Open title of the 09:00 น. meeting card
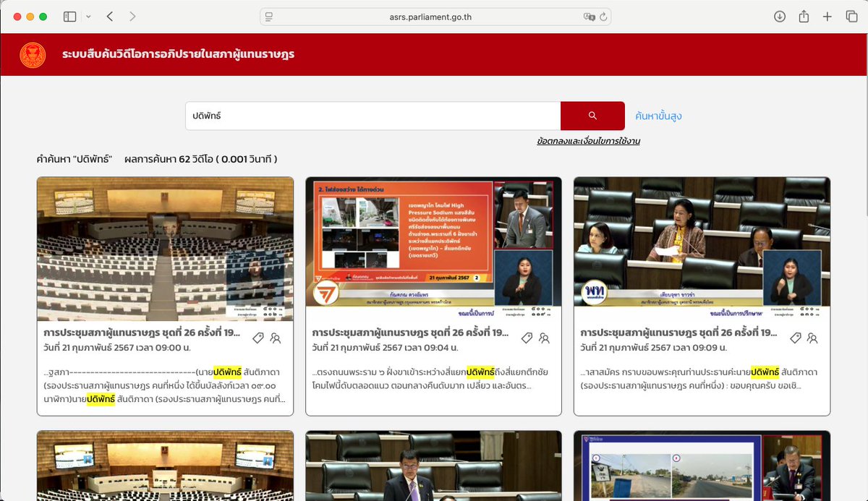 point(142,333)
